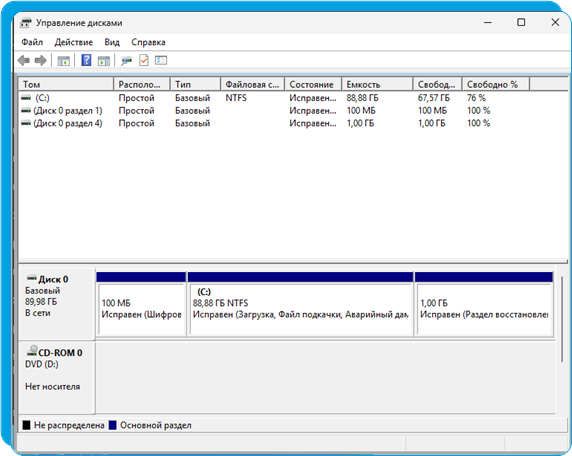
Task: Click the settings list toolbar icon
Action: coord(161,60)
